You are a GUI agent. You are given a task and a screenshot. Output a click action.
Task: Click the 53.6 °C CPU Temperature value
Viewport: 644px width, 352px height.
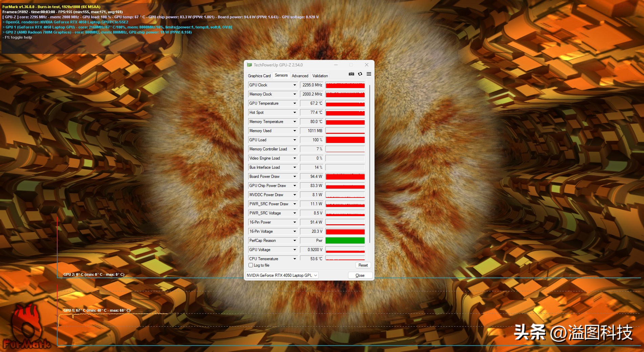pyautogui.click(x=312, y=258)
